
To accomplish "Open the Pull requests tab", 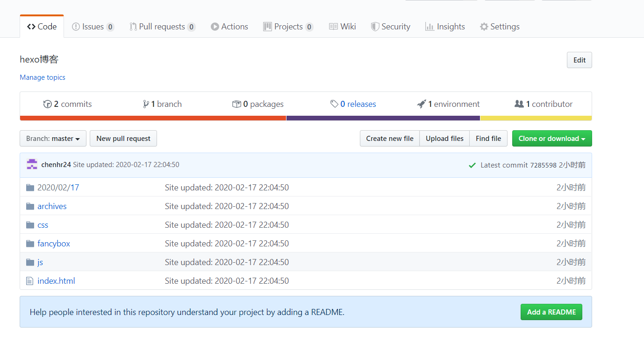I will coord(162,27).
